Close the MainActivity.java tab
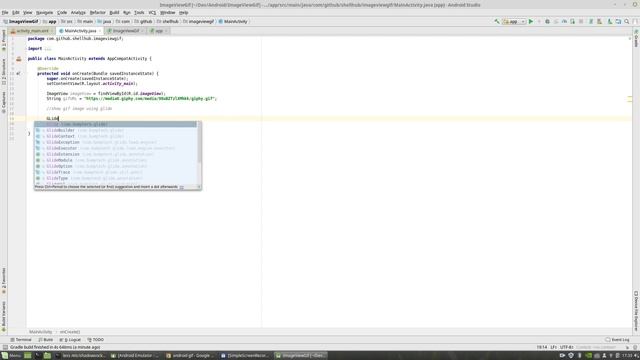The width and height of the screenshot is (640, 360). point(100,31)
